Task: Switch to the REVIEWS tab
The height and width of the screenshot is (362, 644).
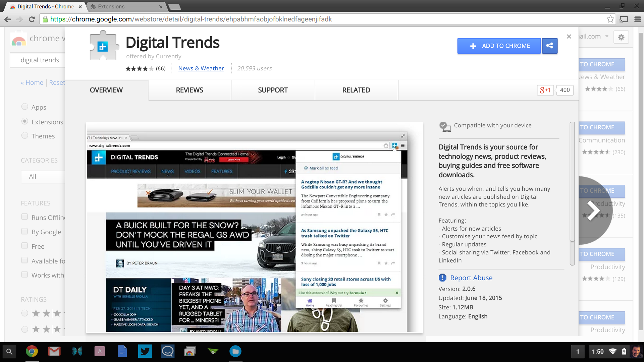Action: tap(190, 90)
